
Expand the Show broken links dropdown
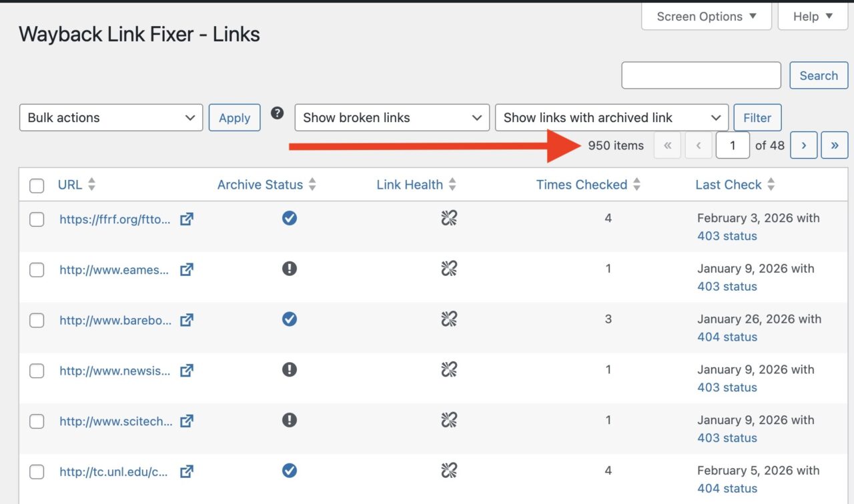pos(392,118)
